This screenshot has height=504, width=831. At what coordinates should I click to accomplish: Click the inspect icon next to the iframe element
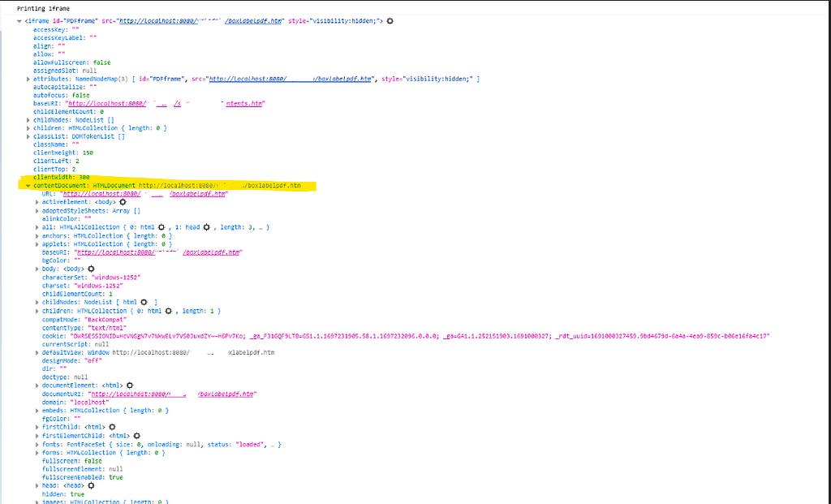tap(390, 20)
